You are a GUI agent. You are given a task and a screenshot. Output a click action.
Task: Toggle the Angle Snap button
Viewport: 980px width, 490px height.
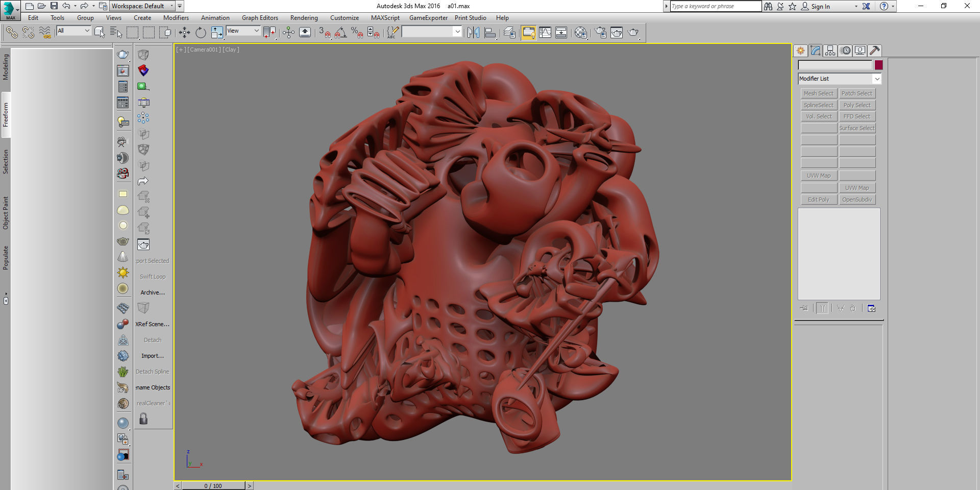(341, 33)
